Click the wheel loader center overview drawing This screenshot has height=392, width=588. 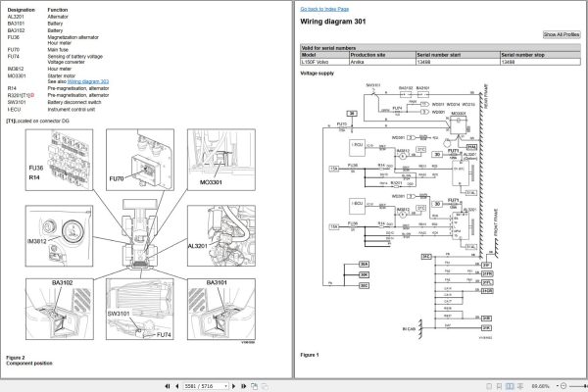pyautogui.click(x=140, y=234)
